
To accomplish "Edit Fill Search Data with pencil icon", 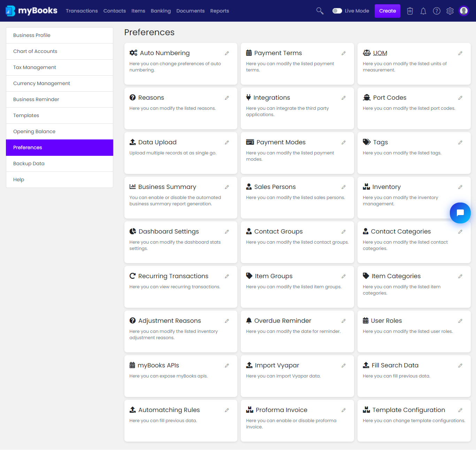I will point(460,366).
